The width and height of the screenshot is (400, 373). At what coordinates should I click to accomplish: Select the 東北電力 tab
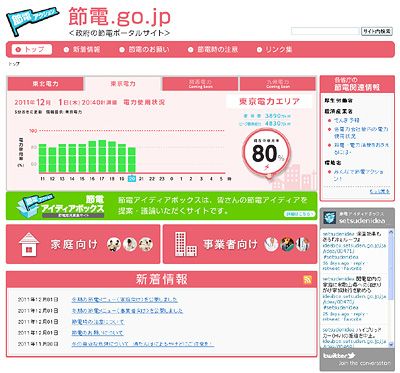(45, 84)
